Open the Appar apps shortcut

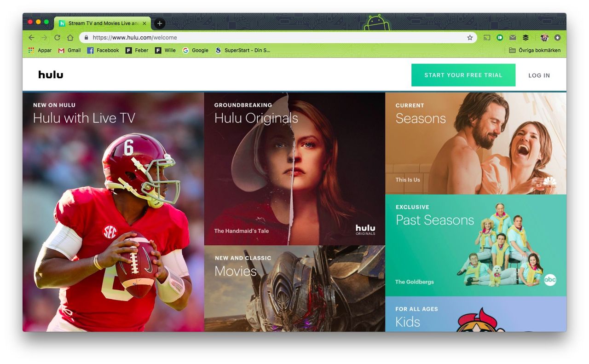click(x=40, y=50)
